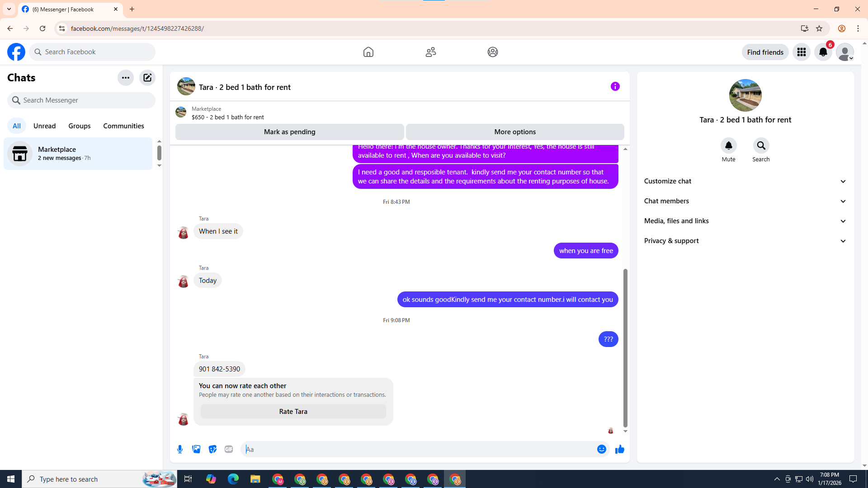
Task: Switch to the Communities tab
Action: point(123,126)
